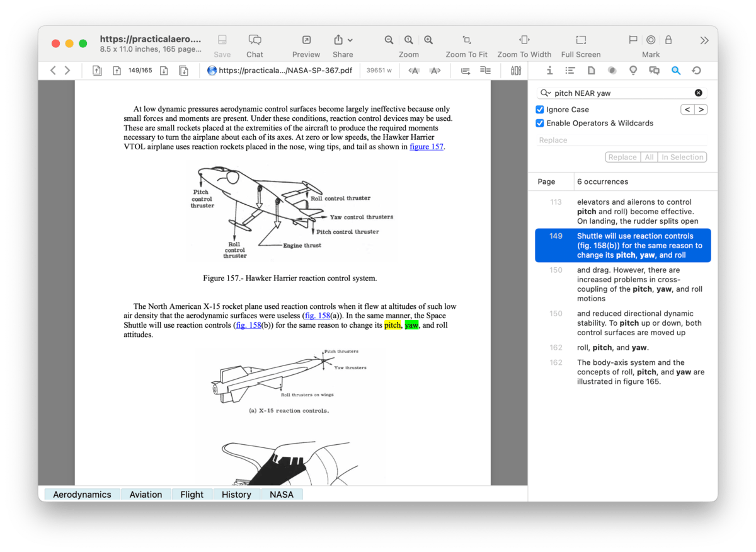Open the figure 157 hyperlink
756x552 pixels.
tap(427, 147)
